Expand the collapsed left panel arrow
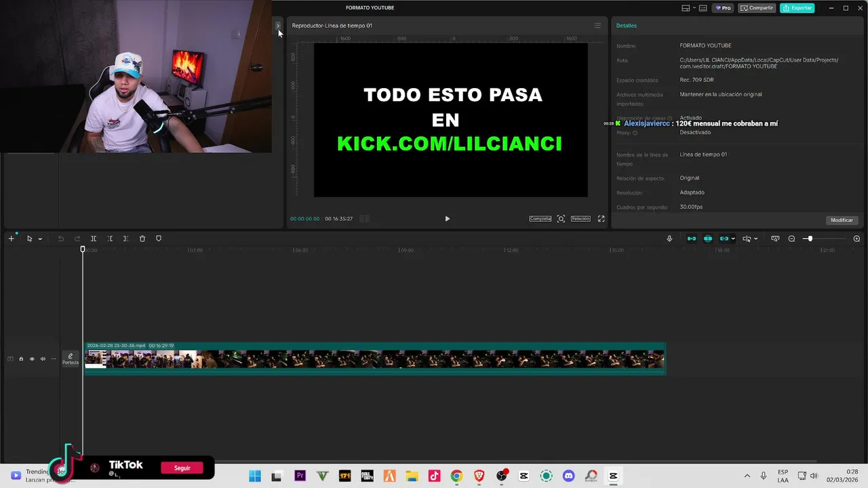The width and height of the screenshot is (868, 488). [278, 26]
